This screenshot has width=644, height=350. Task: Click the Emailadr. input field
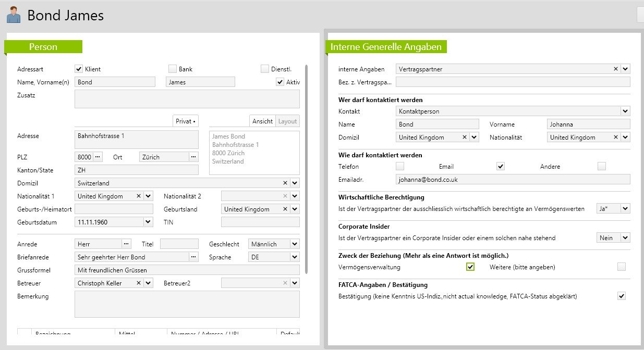pyautogui.click(x=513, y=179)
